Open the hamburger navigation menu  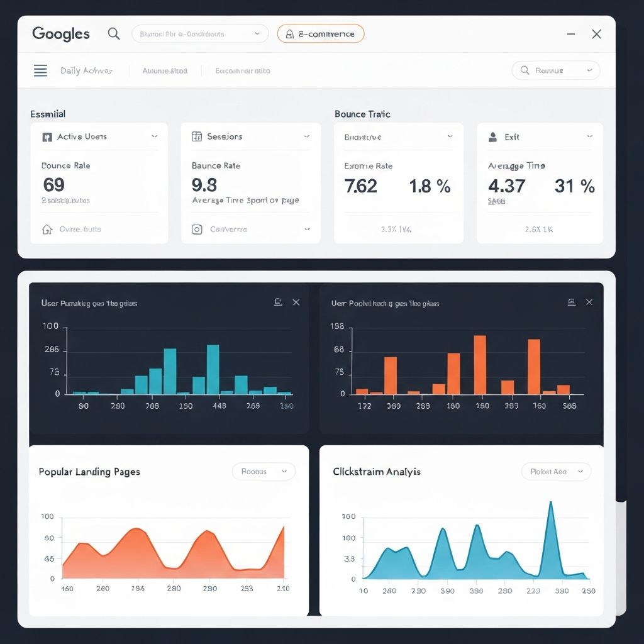pyautogui.click(x=40, y=70)
